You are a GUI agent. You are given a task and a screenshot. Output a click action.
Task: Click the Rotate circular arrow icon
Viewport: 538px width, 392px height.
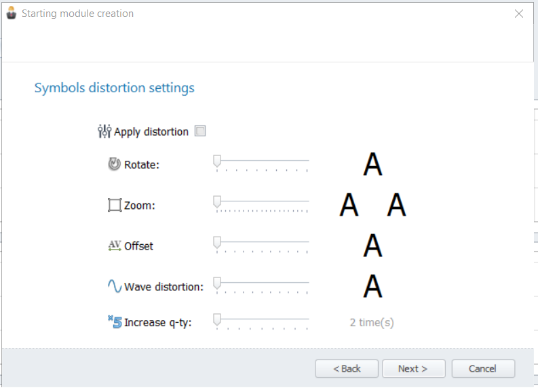(114, 164)
